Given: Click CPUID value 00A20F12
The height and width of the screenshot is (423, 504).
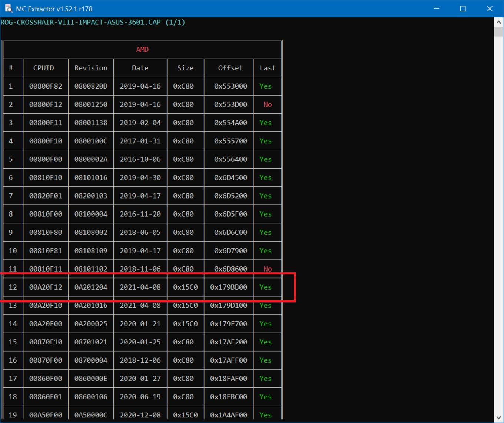Looking at the screenshot, I should point(46,287).
